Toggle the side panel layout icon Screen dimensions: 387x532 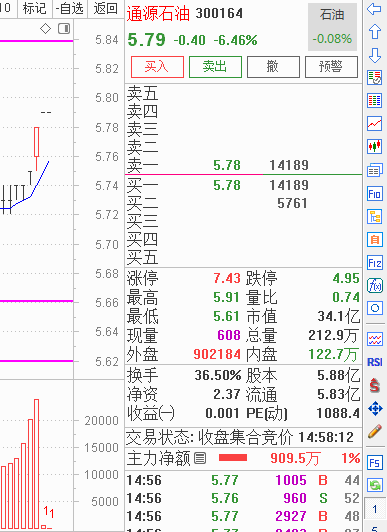coord(64,28)
